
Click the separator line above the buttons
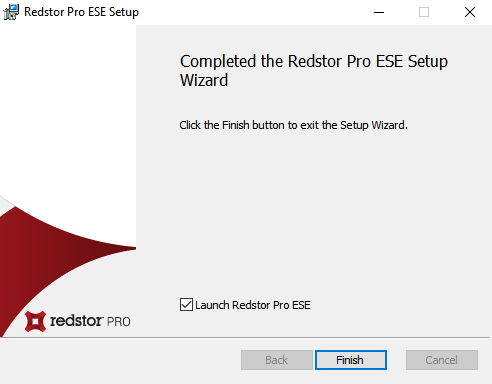[x=245, y=338]
